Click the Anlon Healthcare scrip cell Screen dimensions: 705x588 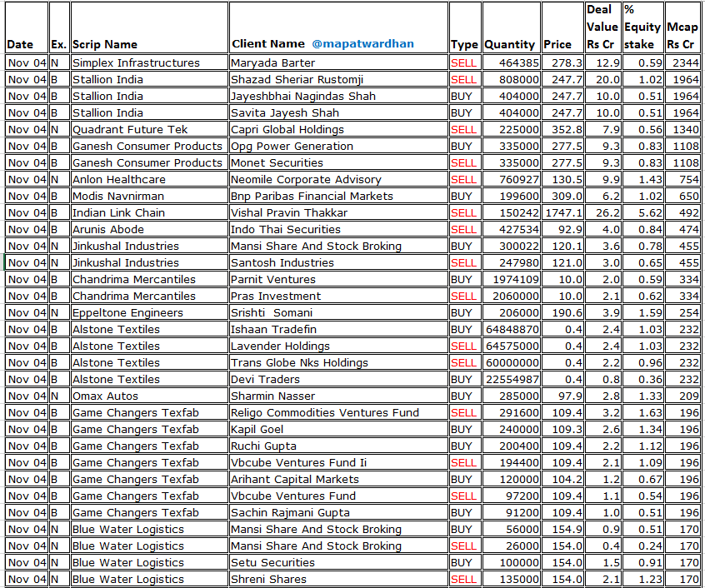[150, 179]
